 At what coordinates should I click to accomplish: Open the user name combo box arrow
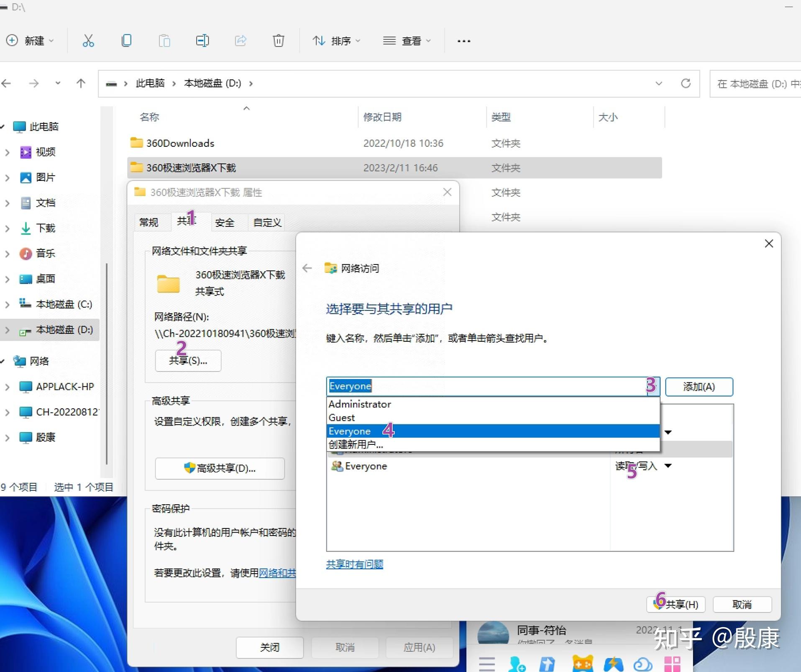tap(654, 386)
